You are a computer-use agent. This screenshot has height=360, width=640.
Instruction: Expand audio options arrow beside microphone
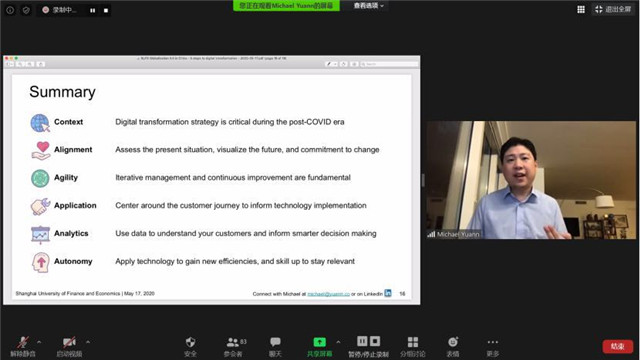coord(39,342)
